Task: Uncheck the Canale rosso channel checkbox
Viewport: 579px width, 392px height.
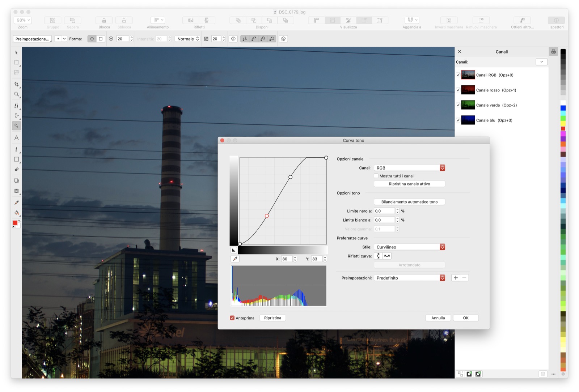Action: 458,90
